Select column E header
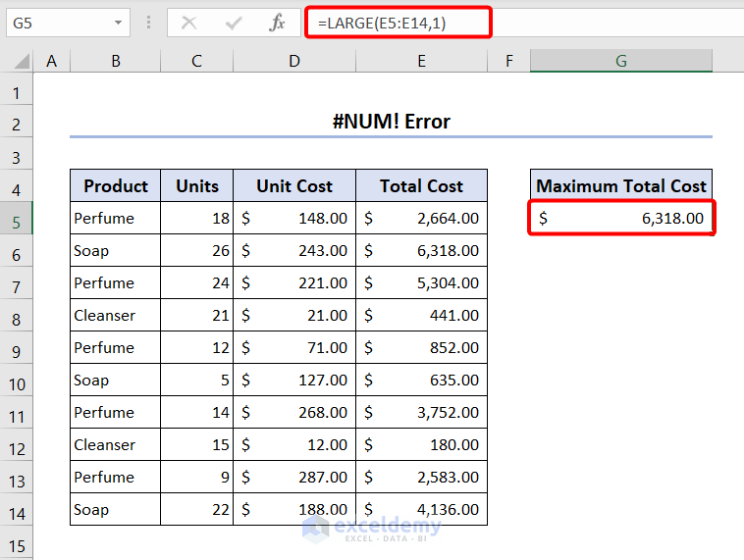The image size is (744, 560). tap(421, 61)
